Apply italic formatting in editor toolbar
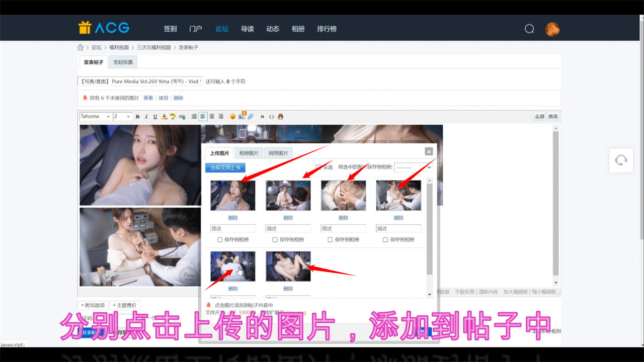 (146, 117)
